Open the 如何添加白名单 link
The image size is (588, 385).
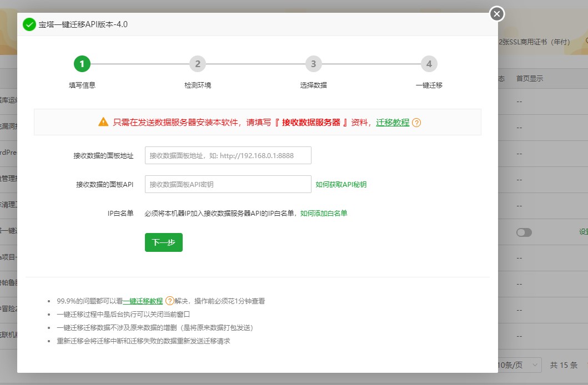[324, 213]
